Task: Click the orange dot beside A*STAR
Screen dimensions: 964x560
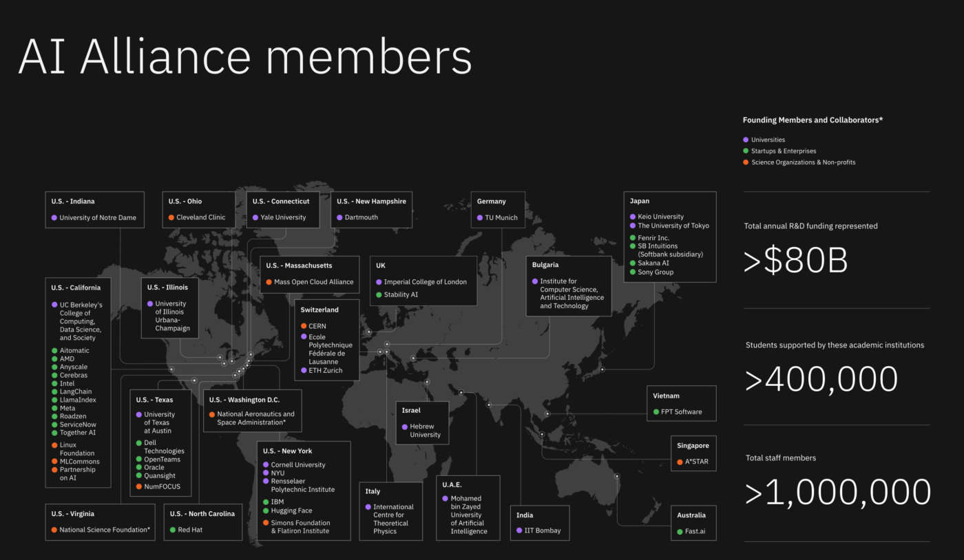Action: [680, 462]
